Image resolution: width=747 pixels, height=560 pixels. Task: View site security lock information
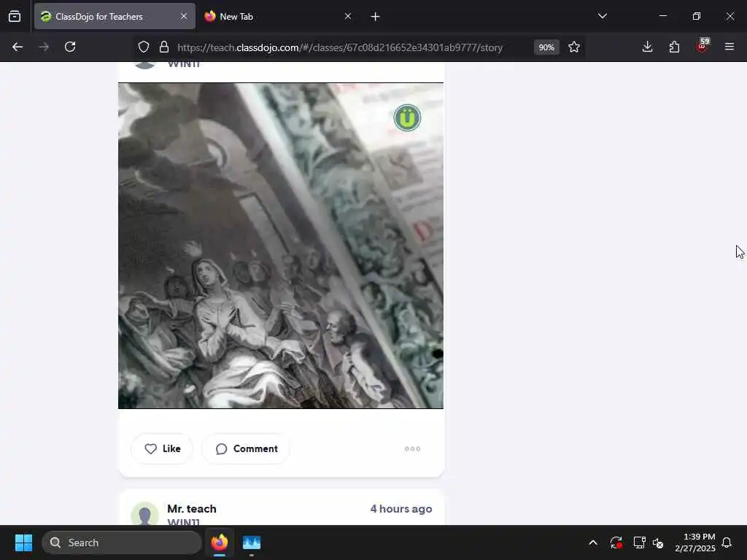pyautogui.click(x=164, y=47)
